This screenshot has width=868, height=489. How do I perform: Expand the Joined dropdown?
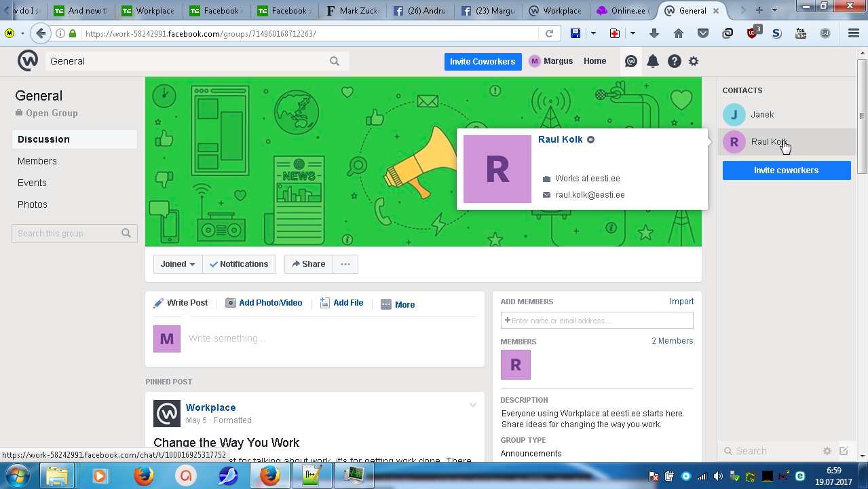click(178, 264)
